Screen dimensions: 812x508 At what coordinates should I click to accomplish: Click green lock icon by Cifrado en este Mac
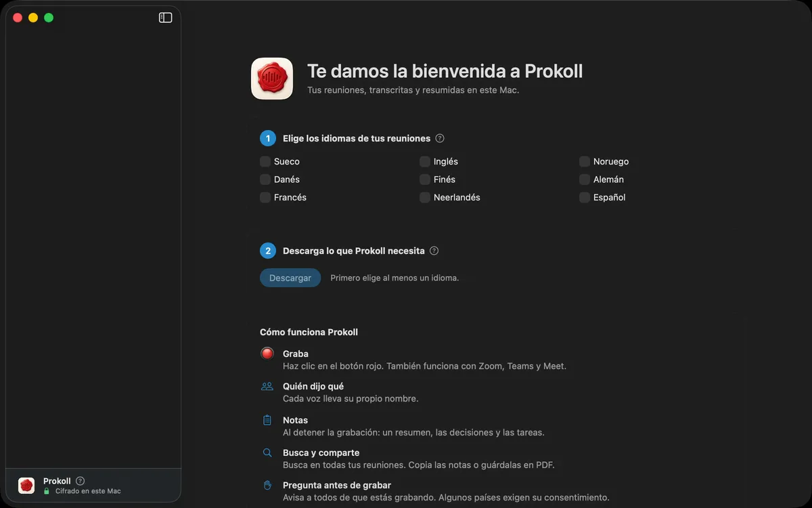pyautogui.click(x=47, y=491)
